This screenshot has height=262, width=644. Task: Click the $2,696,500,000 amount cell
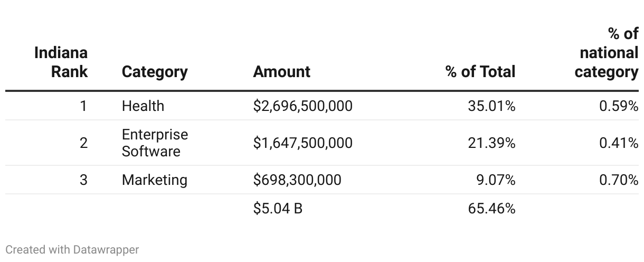[302, 106]
